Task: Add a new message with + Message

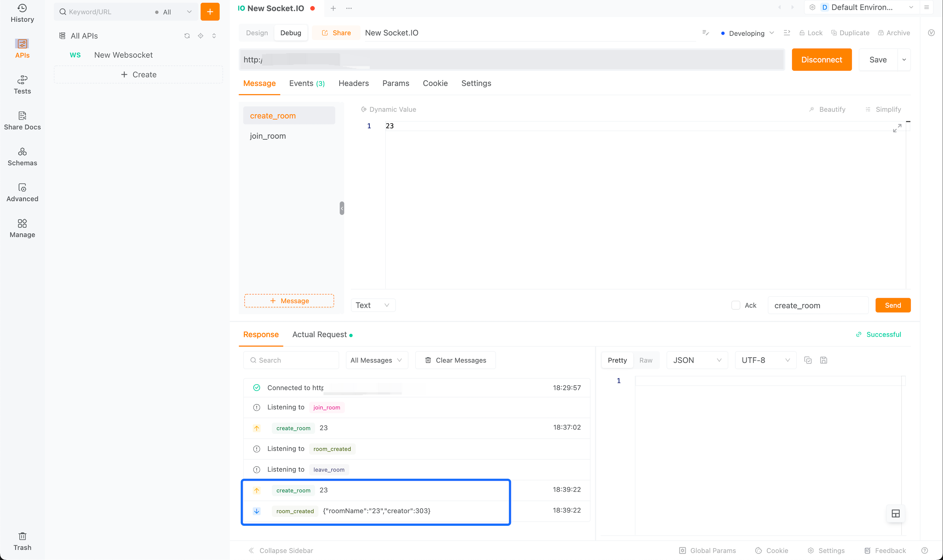Action: 289,301
